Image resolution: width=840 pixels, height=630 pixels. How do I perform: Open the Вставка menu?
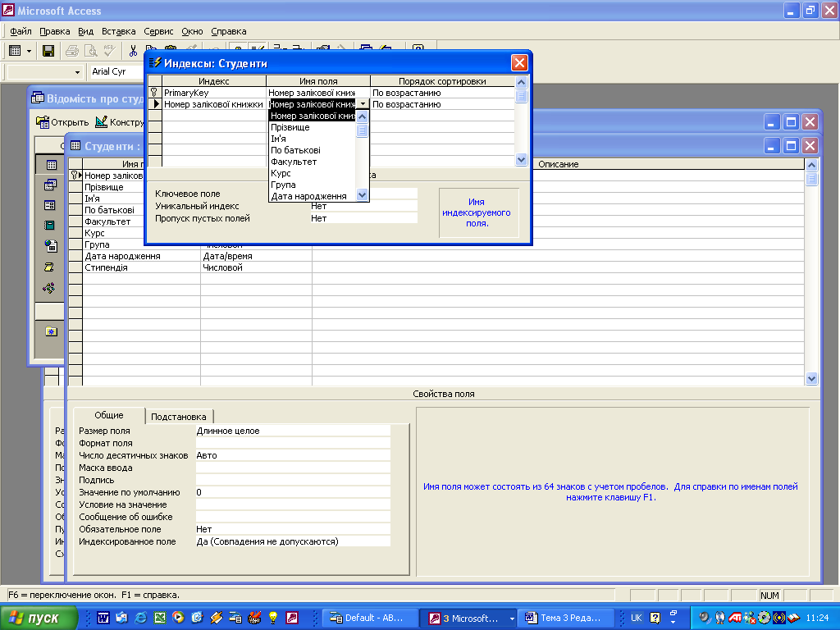coord(118,31)
